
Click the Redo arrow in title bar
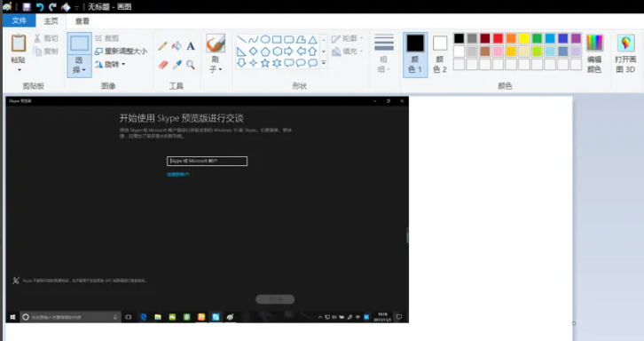52,7
